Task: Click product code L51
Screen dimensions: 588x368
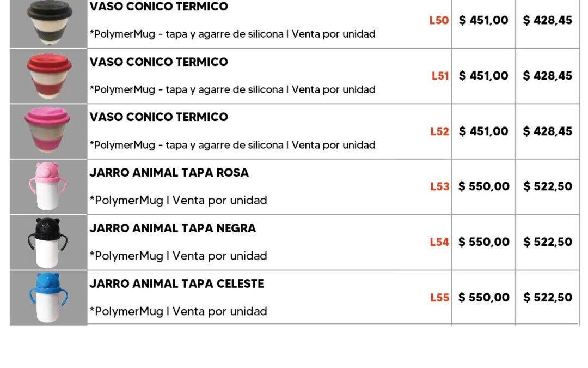Action: (440, 76)
